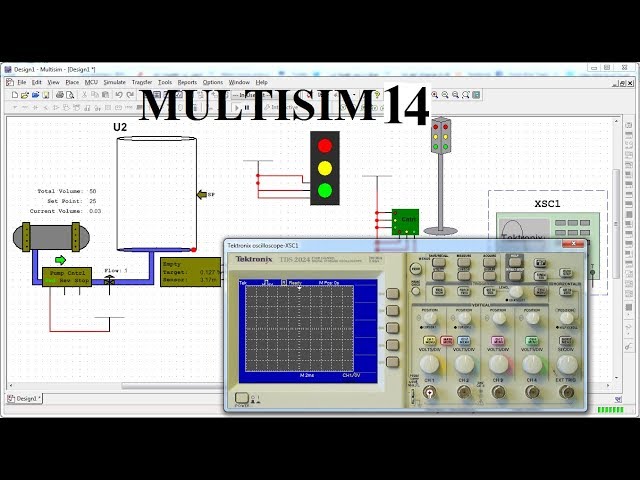Screen dimensions: 640x480
Task: Click the Save diskette icon in toolbar
Action: (x=46, y=95)
